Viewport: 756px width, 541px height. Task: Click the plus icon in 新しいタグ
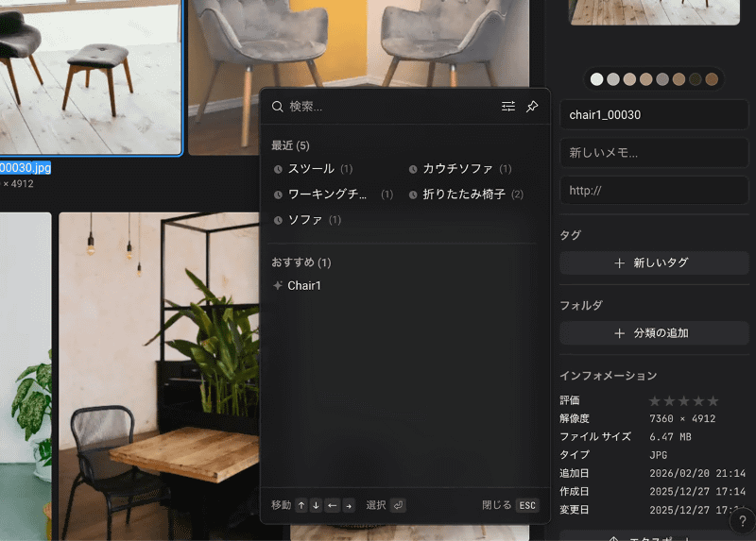620,263
